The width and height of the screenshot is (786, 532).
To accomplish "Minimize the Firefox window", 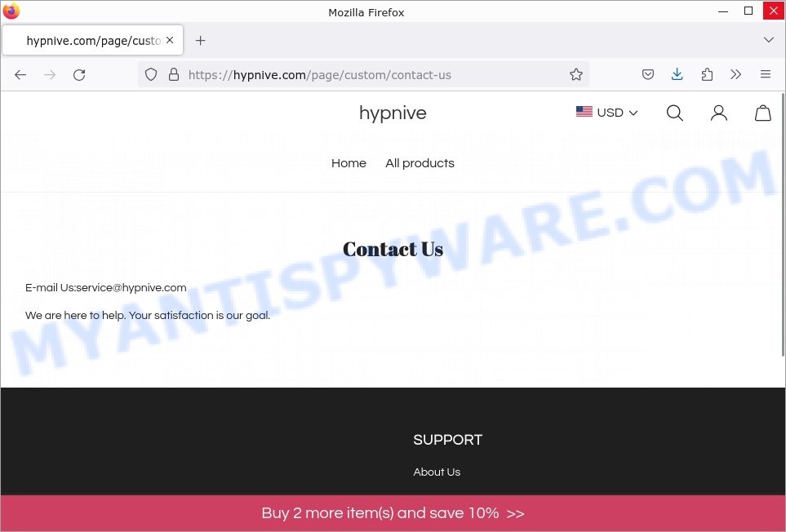I will click(723, 11).
